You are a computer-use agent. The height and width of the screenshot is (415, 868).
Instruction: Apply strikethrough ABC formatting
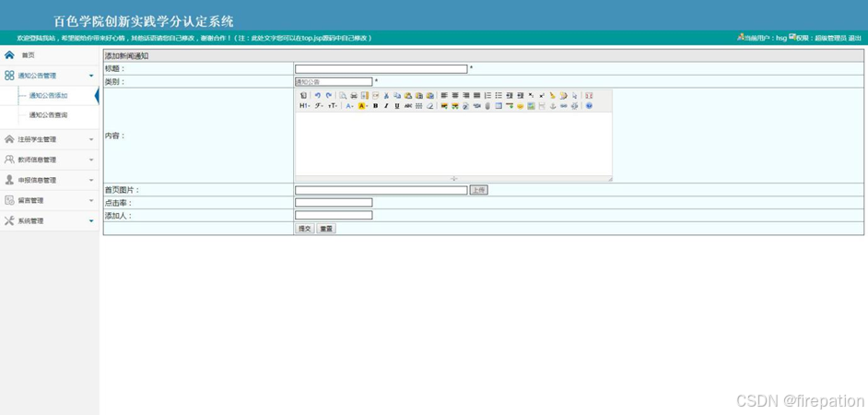(408, 105)
